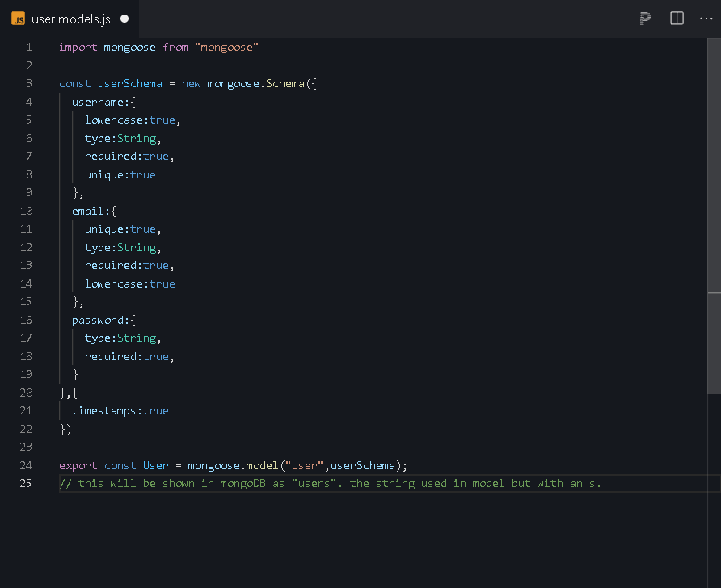Click line number 3 in the gutter
721x588 pixels.
(29, 84)
